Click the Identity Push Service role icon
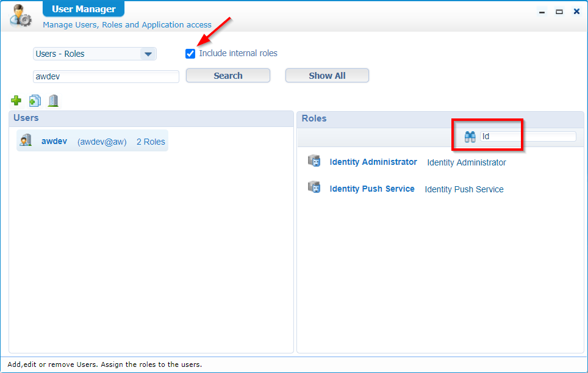Screen dimensions: 588x373 tap(314, 187)
